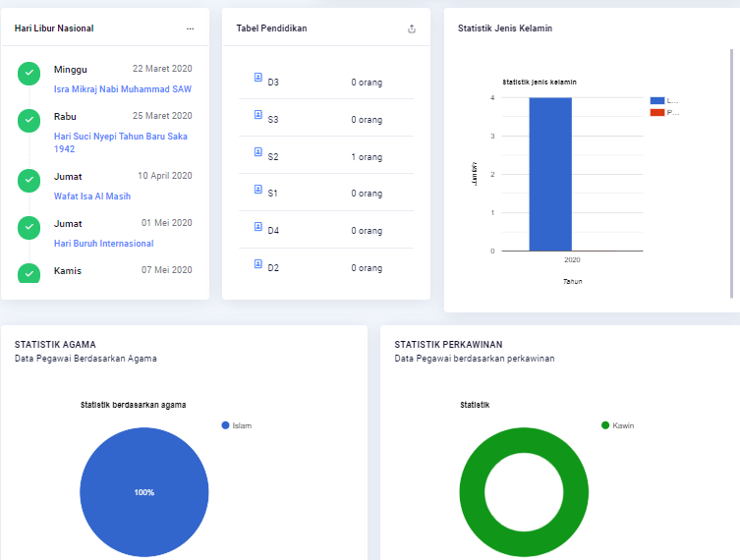Click the D3 education row icon
Screen dimensions: 740x560
point(258,77)
